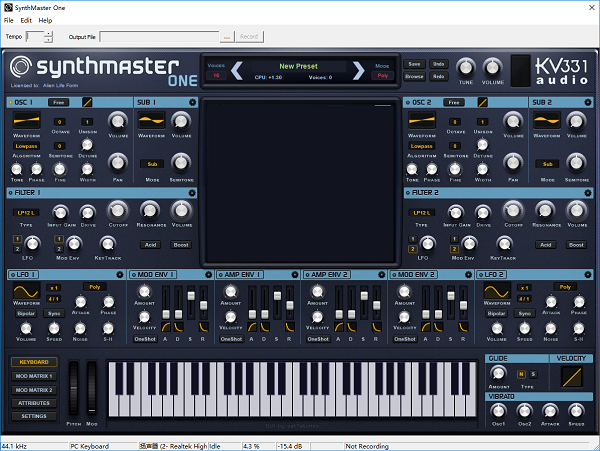
Task: Click the Undo button
Action: pyautogui.click(x=439, y=64)
